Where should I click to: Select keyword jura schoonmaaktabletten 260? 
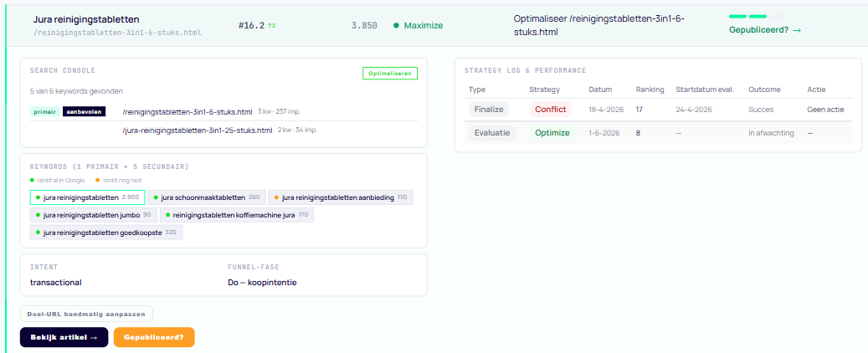(207, 197)
